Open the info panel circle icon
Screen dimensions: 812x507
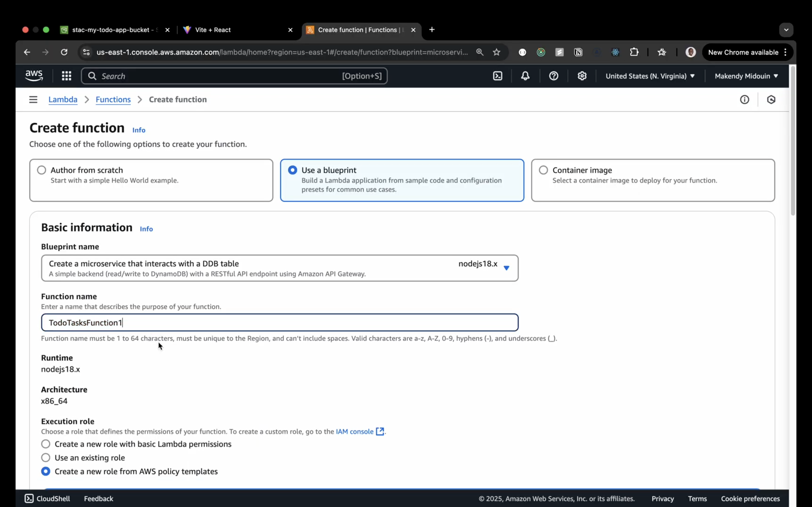pyautogui.click(x=744, y=100)
